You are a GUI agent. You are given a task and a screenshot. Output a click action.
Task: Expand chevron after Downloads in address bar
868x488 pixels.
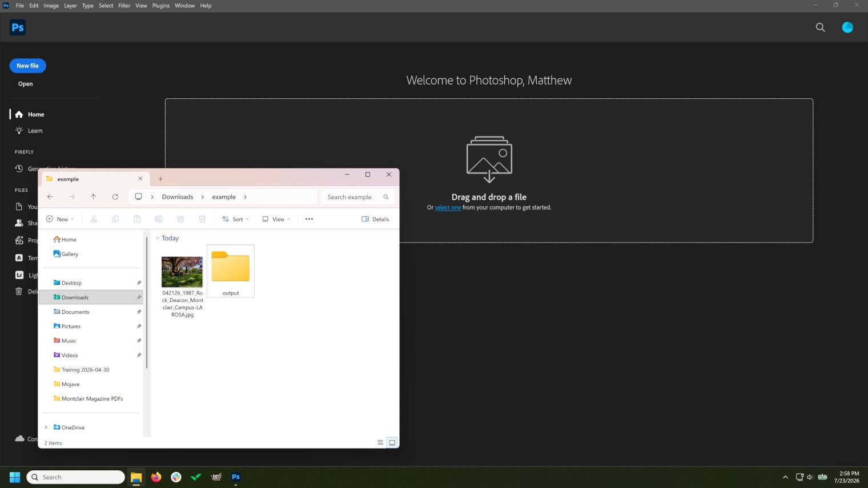click(202, 197)
